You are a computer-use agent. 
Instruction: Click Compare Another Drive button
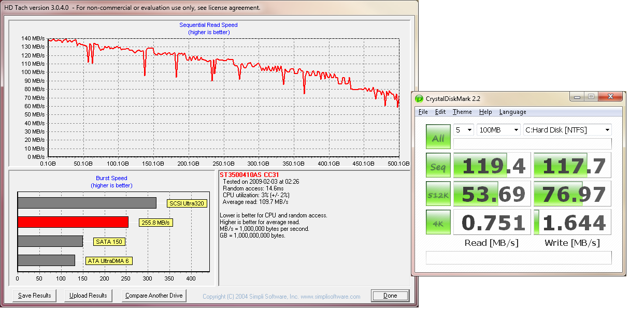[154, 296]
